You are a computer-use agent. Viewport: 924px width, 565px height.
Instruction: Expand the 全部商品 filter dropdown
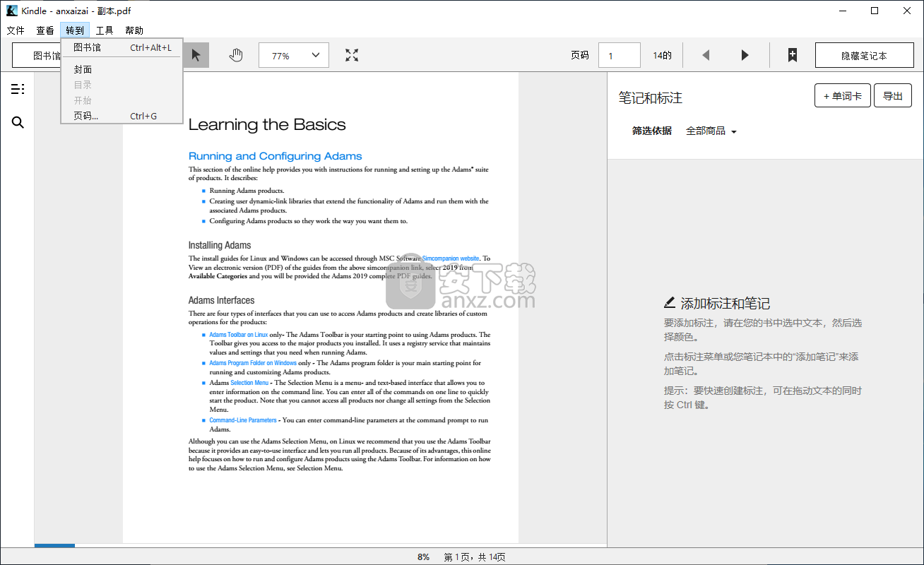[x=711, y=131]
